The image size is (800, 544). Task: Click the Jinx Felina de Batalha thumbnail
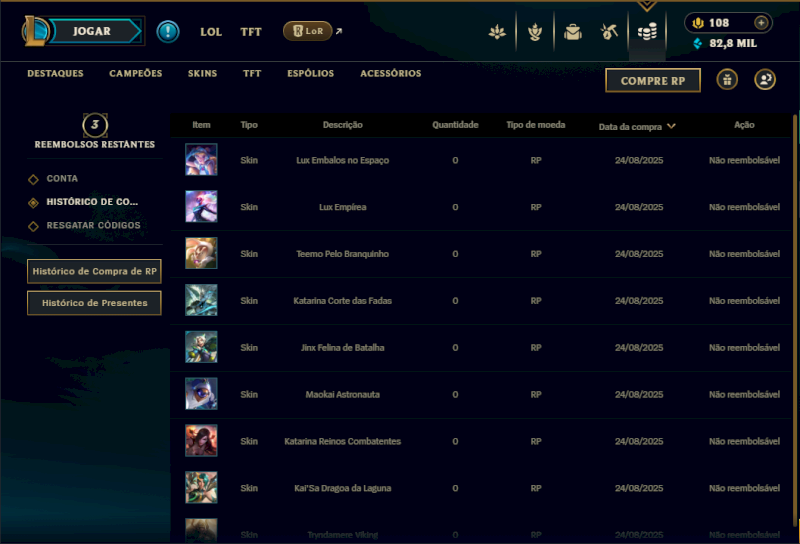click(201, 347)
